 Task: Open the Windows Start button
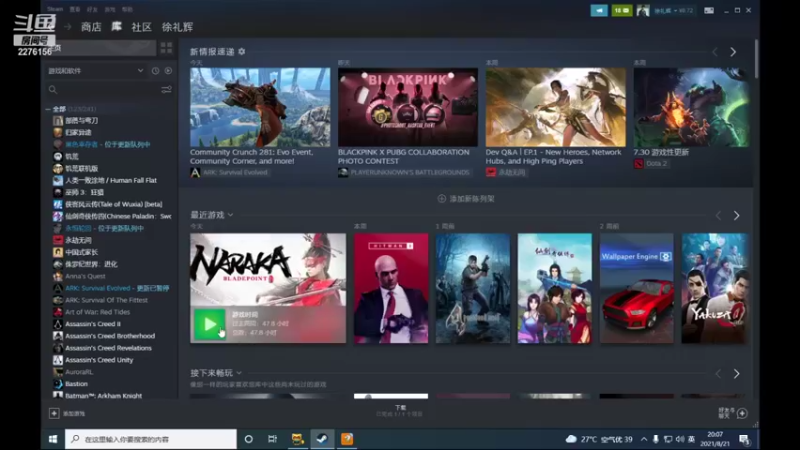[53, 439]
